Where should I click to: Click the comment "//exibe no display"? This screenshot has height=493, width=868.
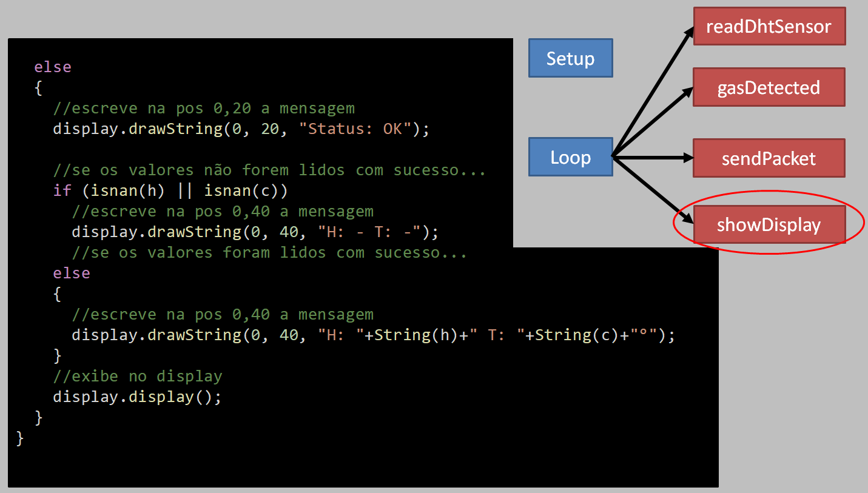(x=138, y=377)
